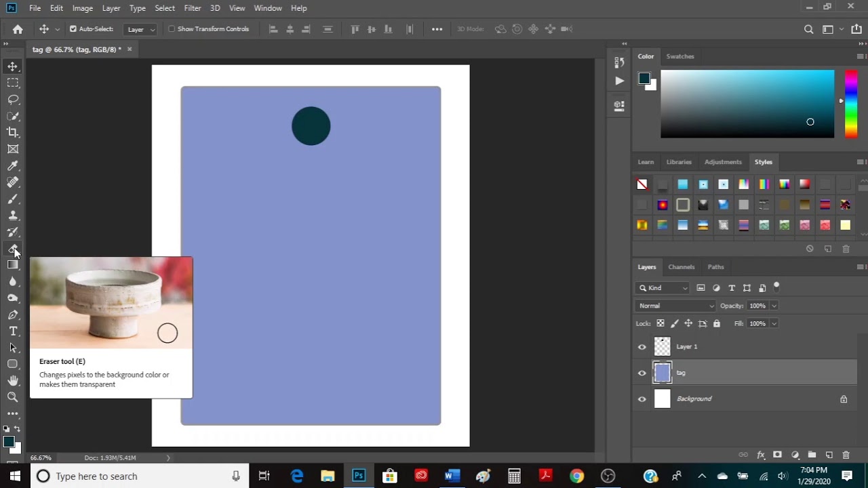Switch to the Swatches tab

[680, 56]
